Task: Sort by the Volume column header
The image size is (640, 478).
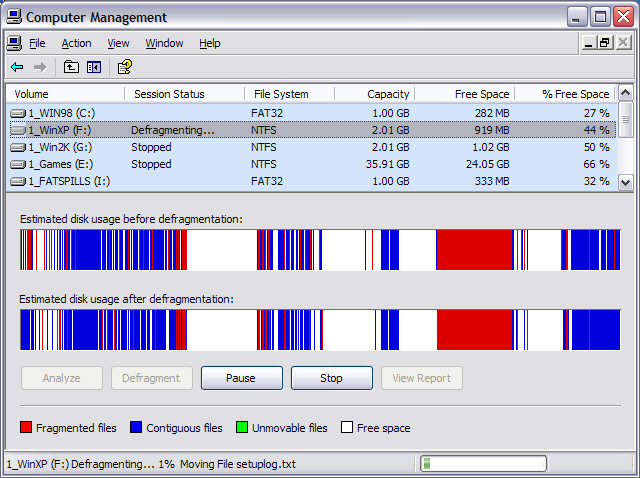Action: tap(66, 94)
